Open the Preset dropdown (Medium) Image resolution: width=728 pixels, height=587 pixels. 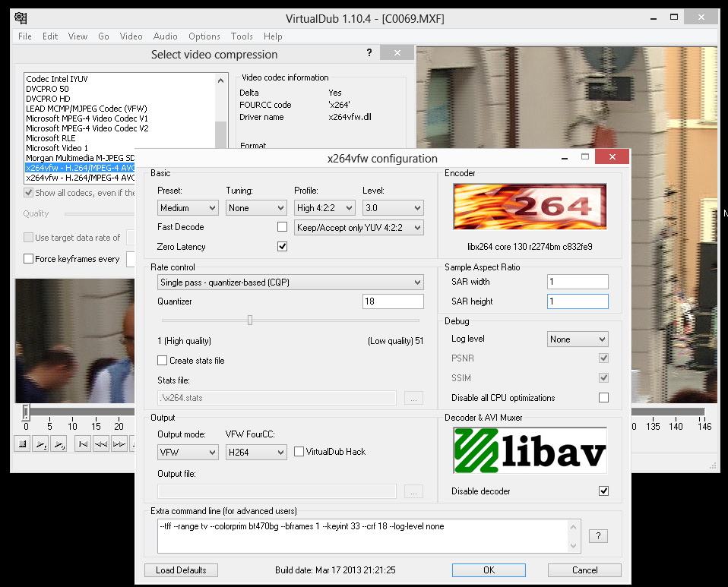click(188, 208)
